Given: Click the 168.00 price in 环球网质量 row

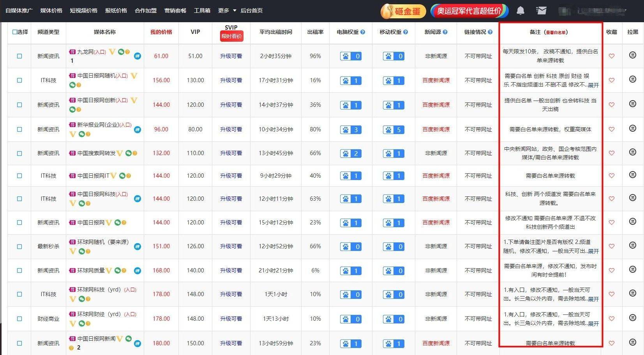Looking at the screenshot, I should (161, 270).
